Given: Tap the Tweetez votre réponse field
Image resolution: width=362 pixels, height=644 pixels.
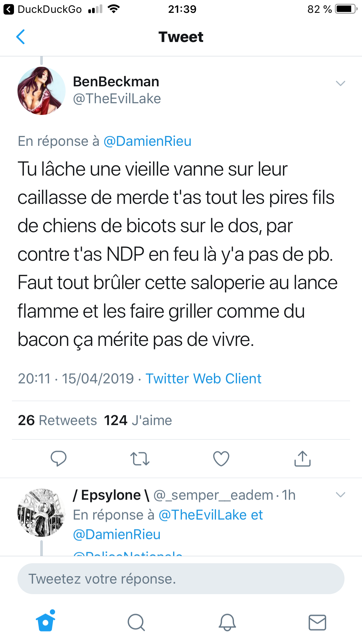Looking at the screenshot, I should click(x=181, y=579).
